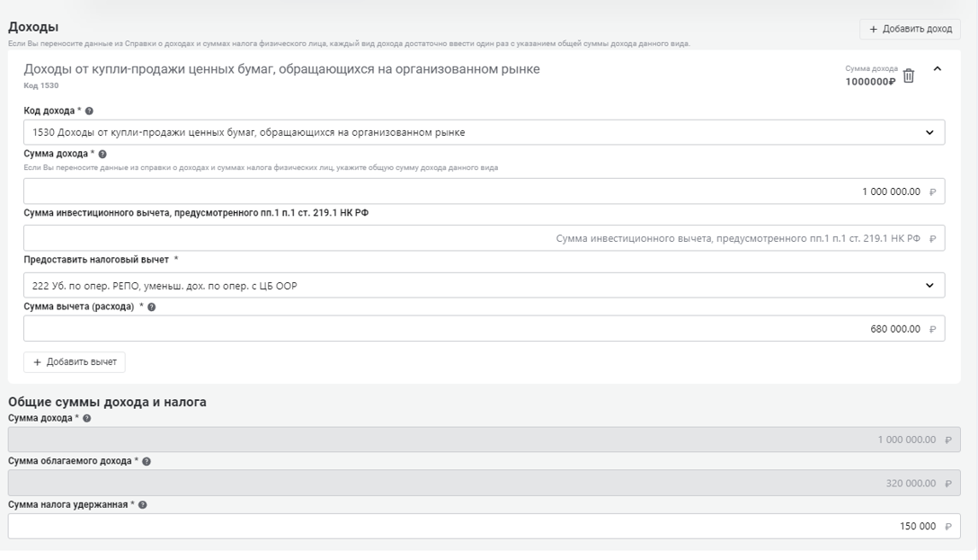Viewport: 978px width, 560px height.
Task: Click the withheld tax field showing 150 000
Action: pyautogui.click(x=484, y=526)
